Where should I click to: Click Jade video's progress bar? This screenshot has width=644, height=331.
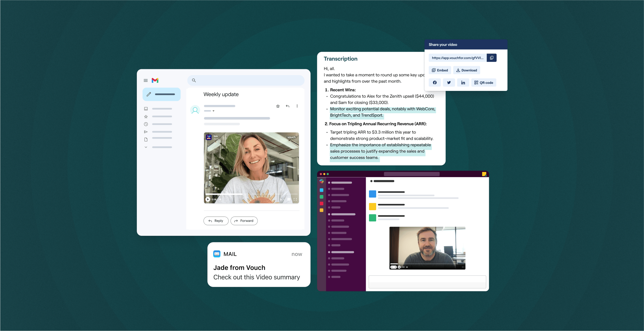coord(251,195)
